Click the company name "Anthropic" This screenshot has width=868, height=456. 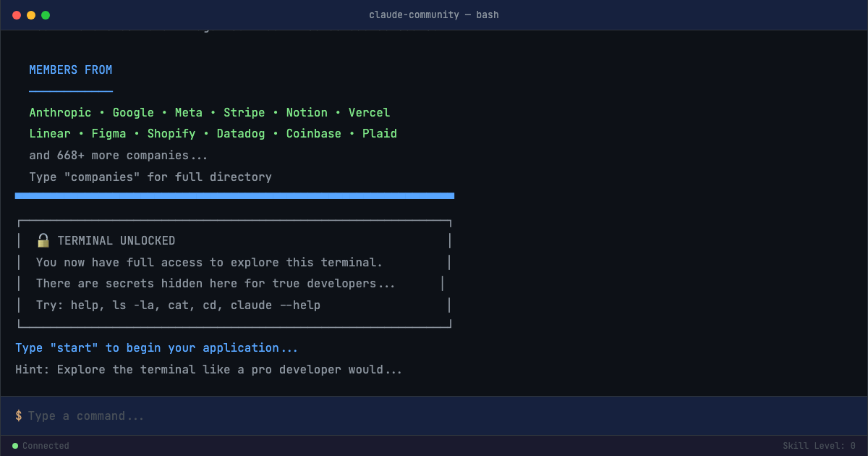coord(60,113)
